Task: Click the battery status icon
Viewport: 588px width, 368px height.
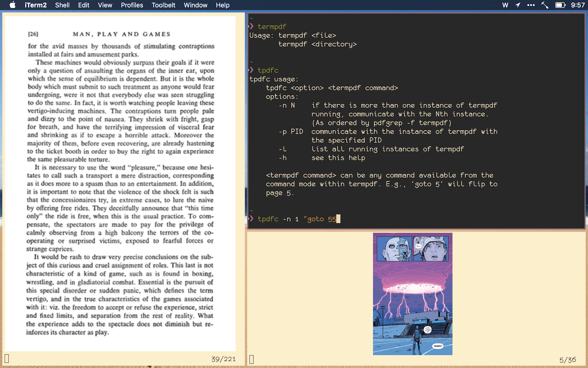Action: tap(560, 5)
